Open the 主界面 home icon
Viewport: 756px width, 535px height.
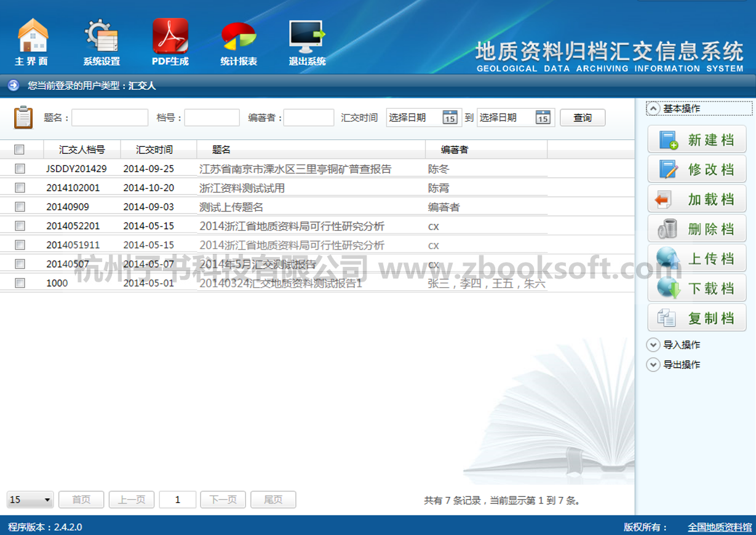(33, 36)
